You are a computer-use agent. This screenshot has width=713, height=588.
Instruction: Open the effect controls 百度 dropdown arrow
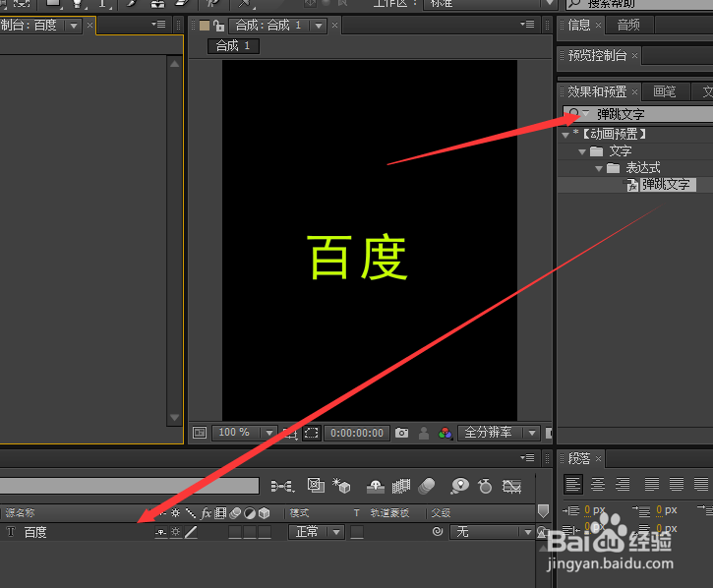(73, 26)
